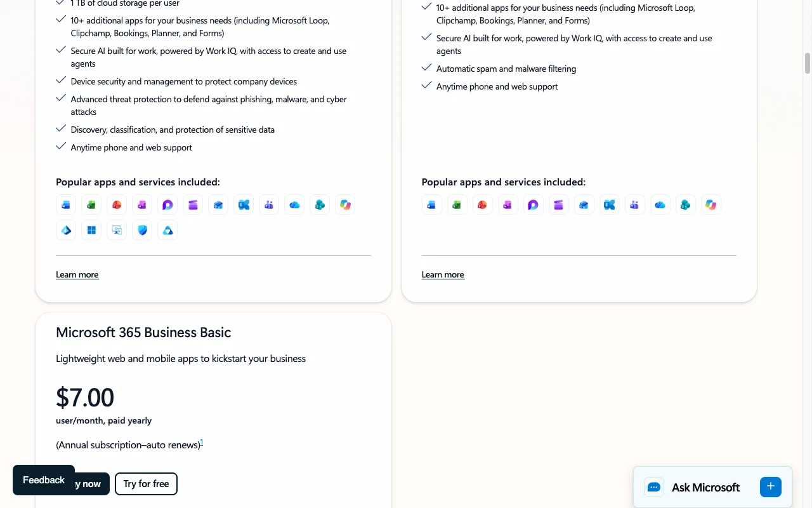Click the PowerPoint icon in the left plan card
Viewport: 812px width, 508px height.
[117, 204]
